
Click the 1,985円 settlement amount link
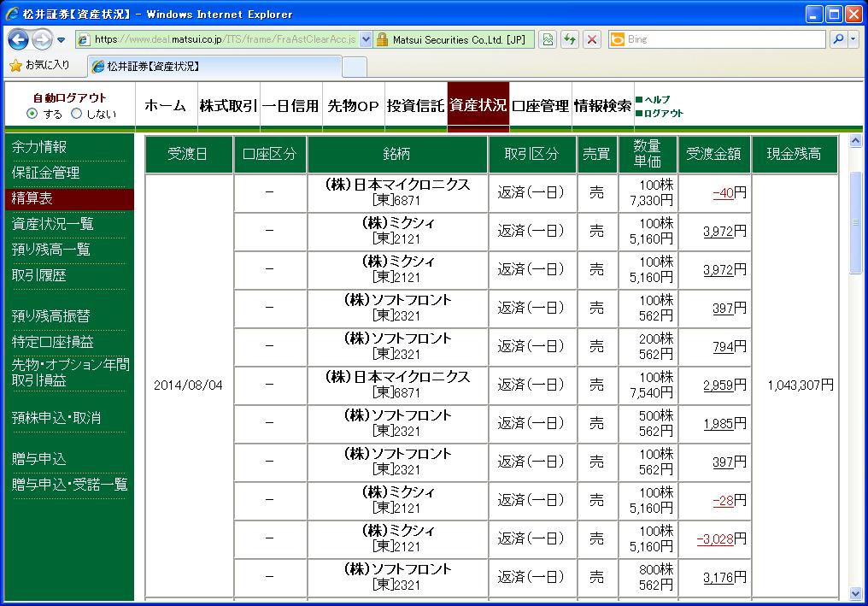[718, 424]
